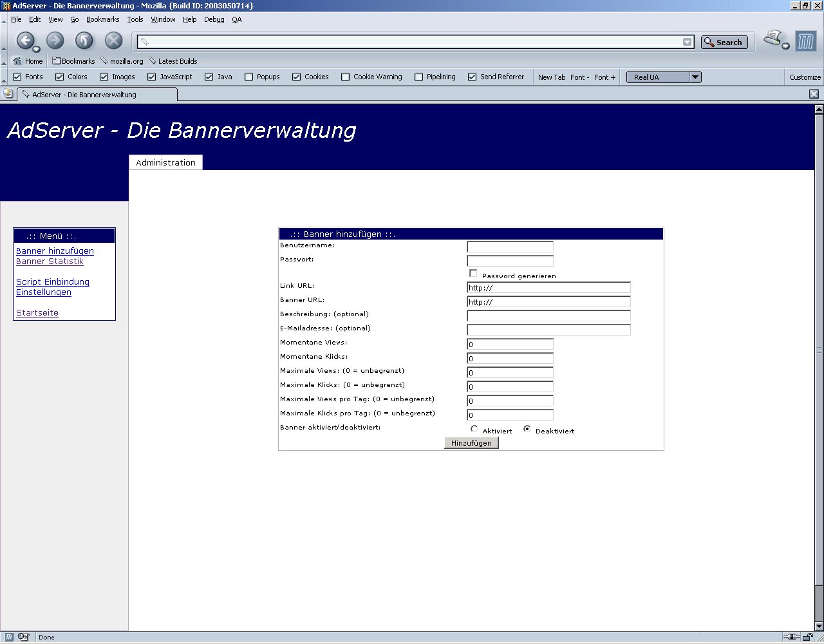Submit the form with Hinzufügen button
Viewport: 824px width, 644px height.
coord(471,443)
